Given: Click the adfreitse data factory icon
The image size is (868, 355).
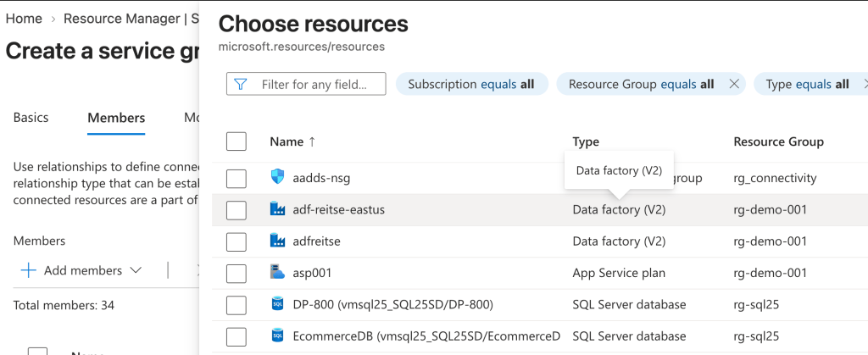Looking at the screenshot, I should (x=277, y=241).
